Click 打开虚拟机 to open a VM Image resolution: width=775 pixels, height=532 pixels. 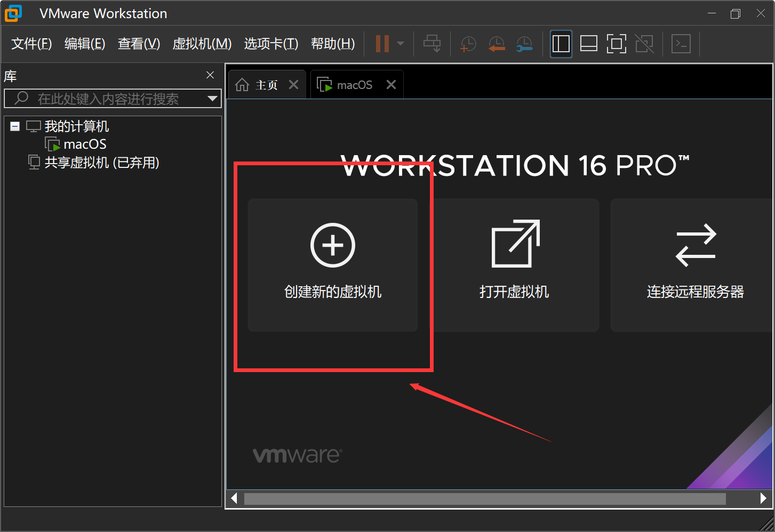pos(514,265)
